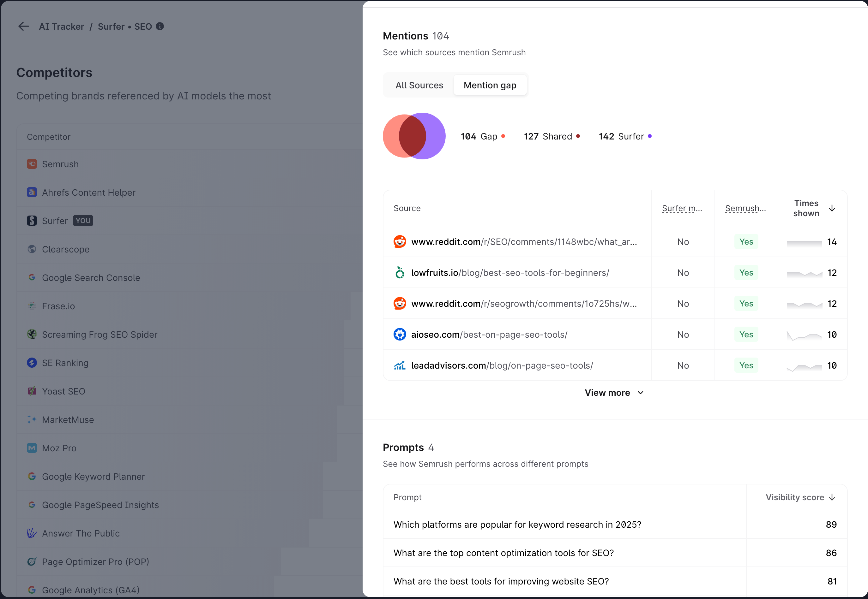
Task: Sort by Times shown arrow
Action: 832,208
